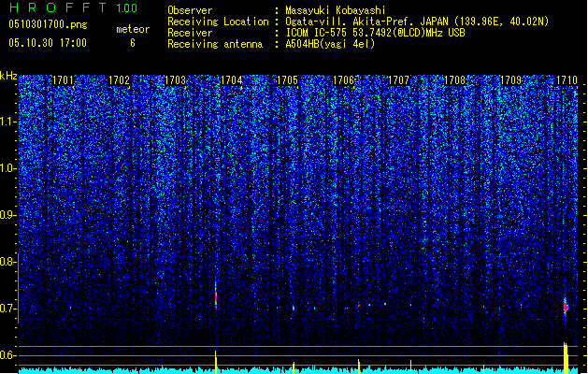Click the yellow intensity spike below 1704
The image size is (588, 374).
216,362
